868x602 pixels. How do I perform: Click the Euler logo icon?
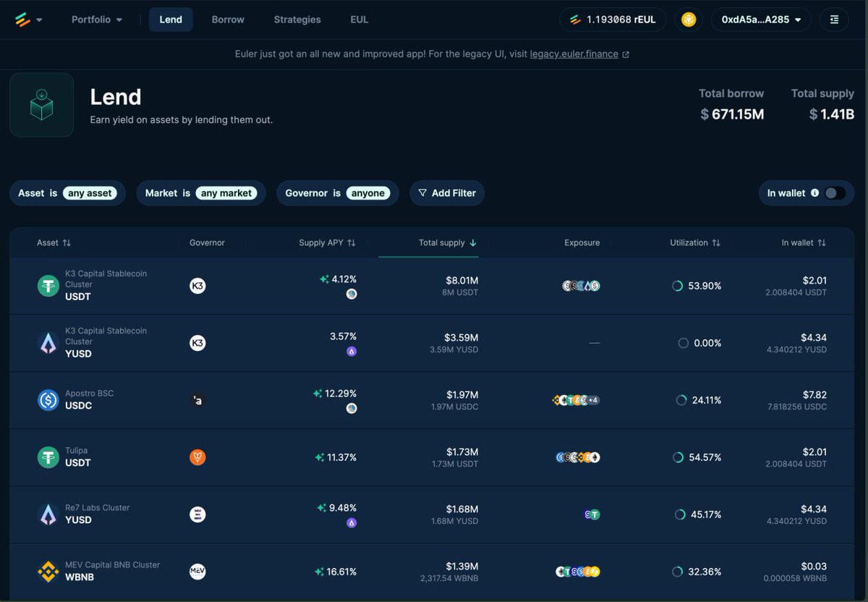pyautogui.click(x=22, y=20)
